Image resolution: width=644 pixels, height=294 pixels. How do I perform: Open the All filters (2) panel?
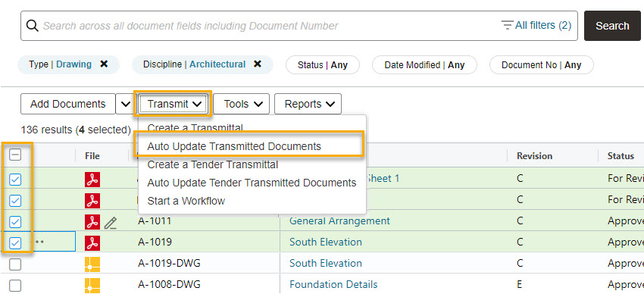[536, 26]
